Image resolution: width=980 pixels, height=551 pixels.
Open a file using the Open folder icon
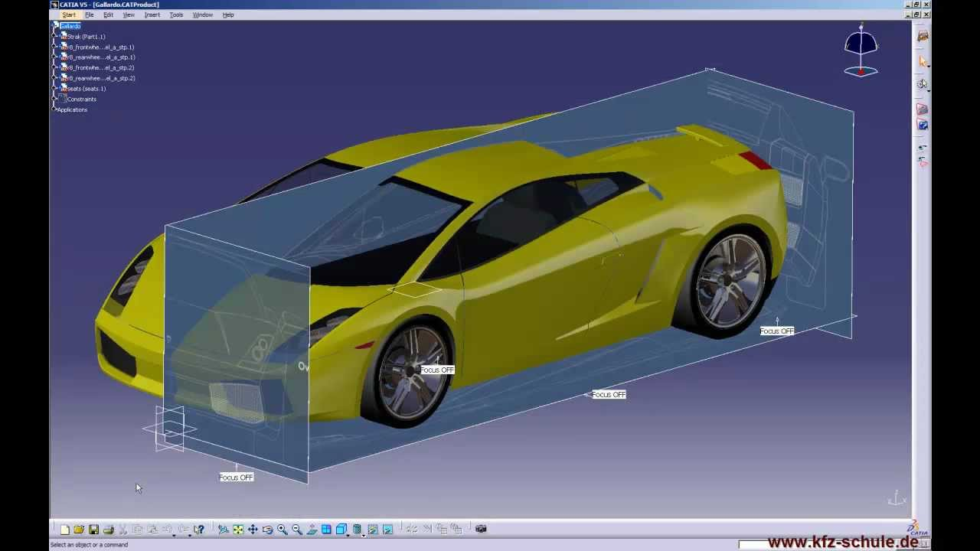click(79, 529)
